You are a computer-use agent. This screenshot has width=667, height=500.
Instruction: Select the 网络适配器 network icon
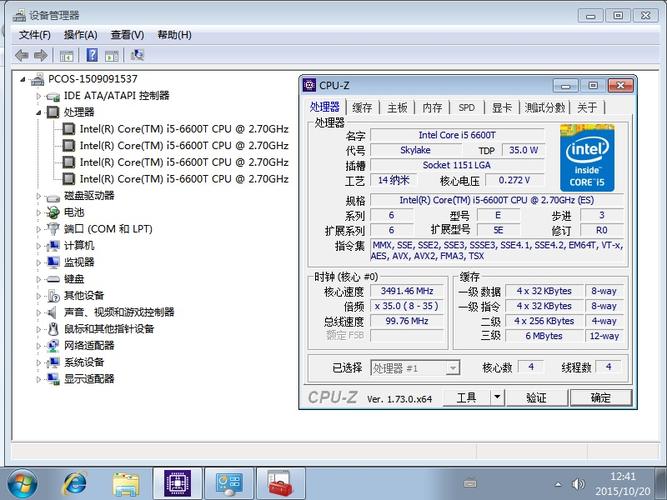(53, 346)
